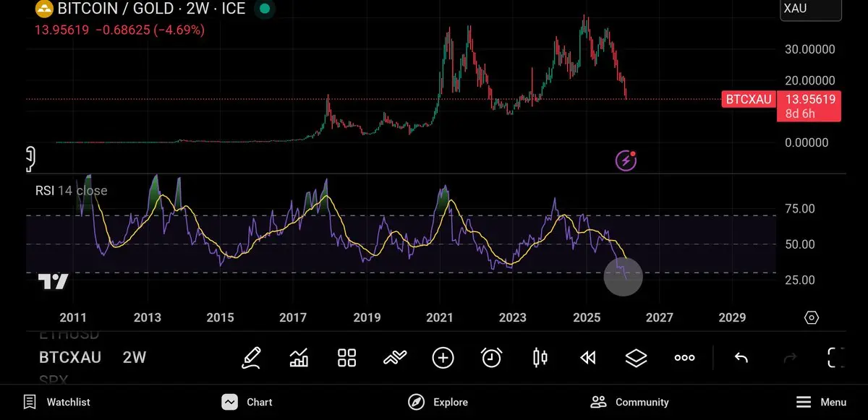The width and height of the screenshot is (868, 420).
Task: Open the magnet tool at left edge
Action: pyautogui.click(x=31, y=159)
